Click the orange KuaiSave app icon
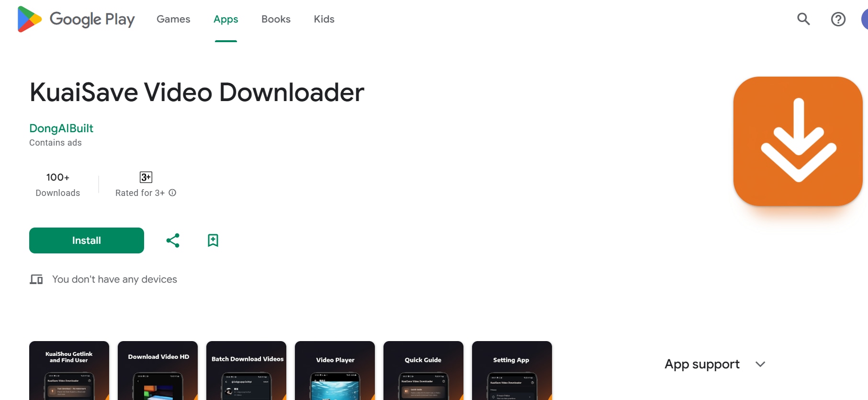This screenshot has width=868, height=400. [798, 141]
